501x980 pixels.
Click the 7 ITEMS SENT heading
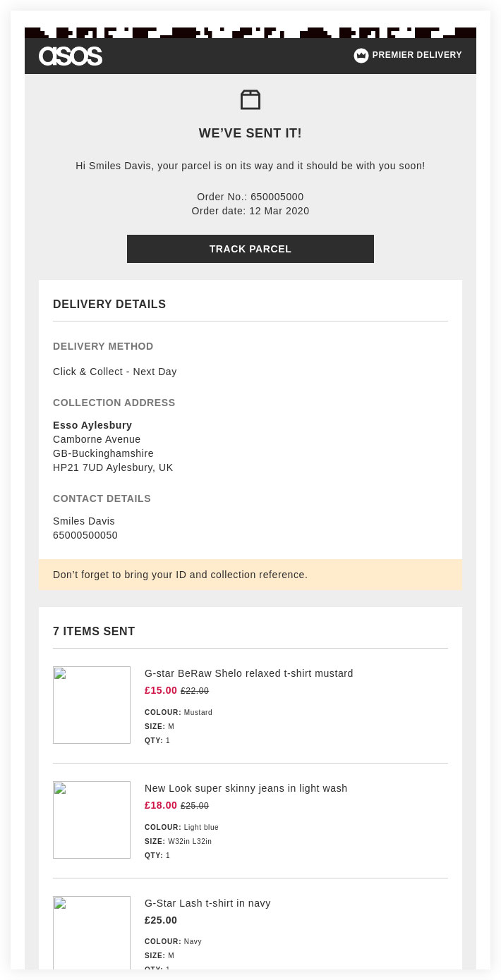click(94, 631)
